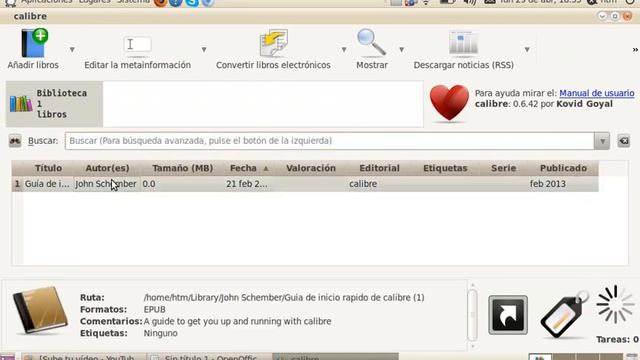
Task: Toggle the tag browser icon
Action: pyautogui.click(x=564, y=315)
